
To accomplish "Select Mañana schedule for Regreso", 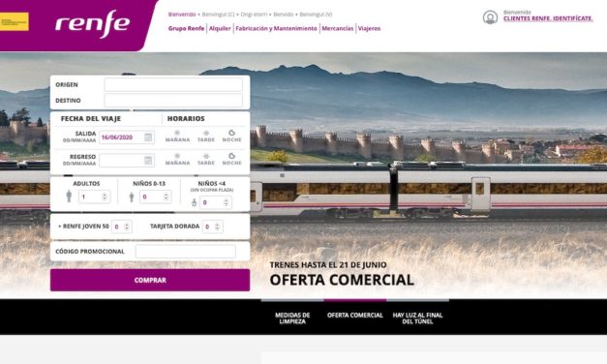I will click(177, 160).
